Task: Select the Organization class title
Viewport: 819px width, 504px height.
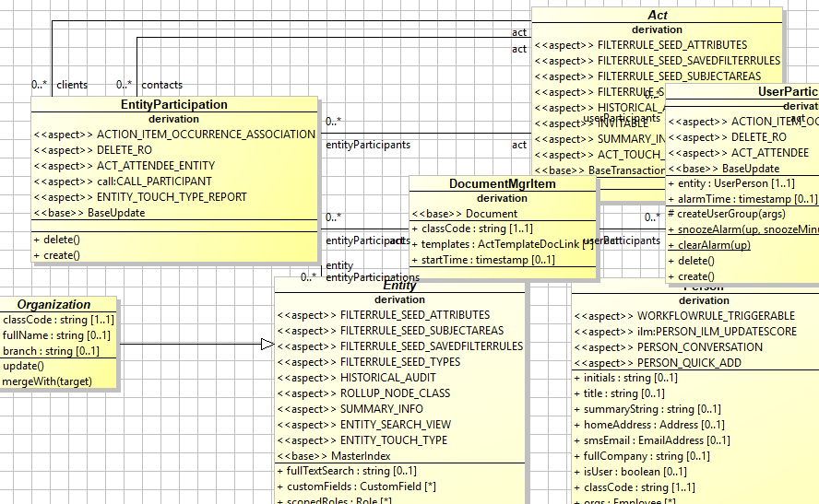Action: pyautogui.click(x=54, y=304)
